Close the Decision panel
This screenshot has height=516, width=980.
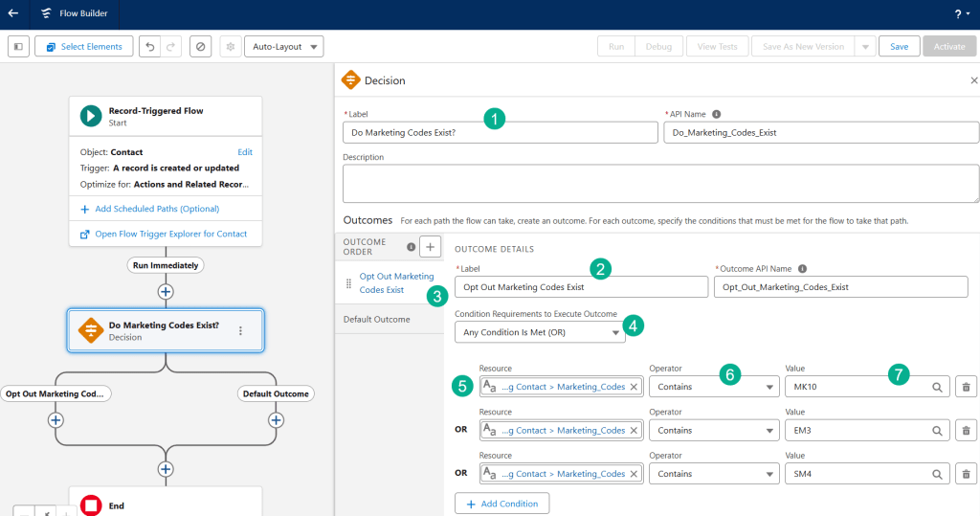(x=973, y=81)
